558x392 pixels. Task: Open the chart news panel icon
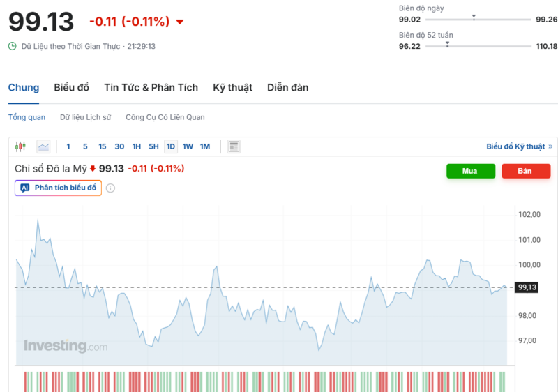(234, 146)
